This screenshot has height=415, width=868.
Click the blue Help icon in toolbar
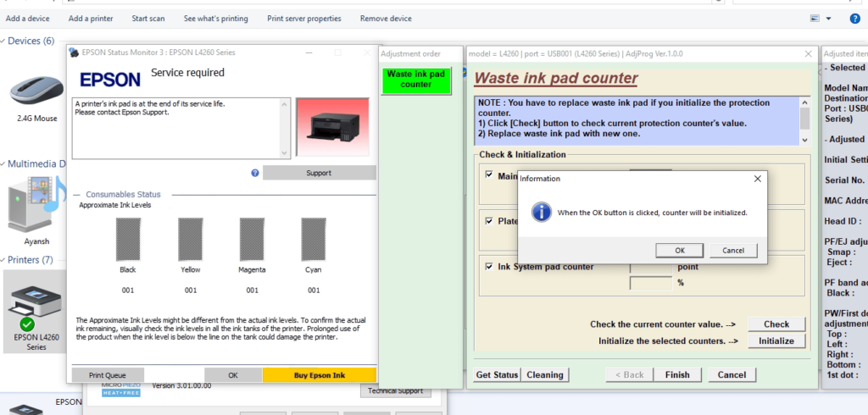tap(854, 19)
